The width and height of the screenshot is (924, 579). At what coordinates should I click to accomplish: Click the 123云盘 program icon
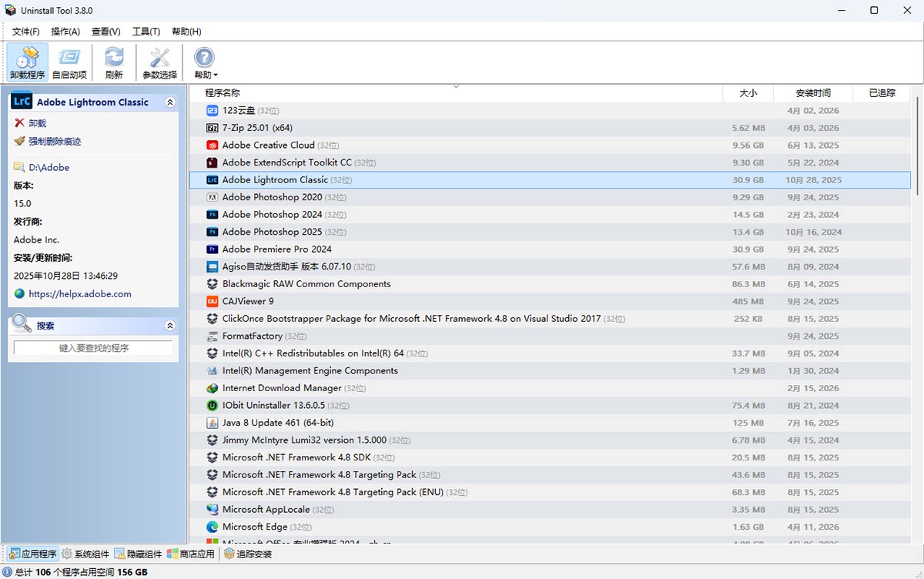pos(213,111)
